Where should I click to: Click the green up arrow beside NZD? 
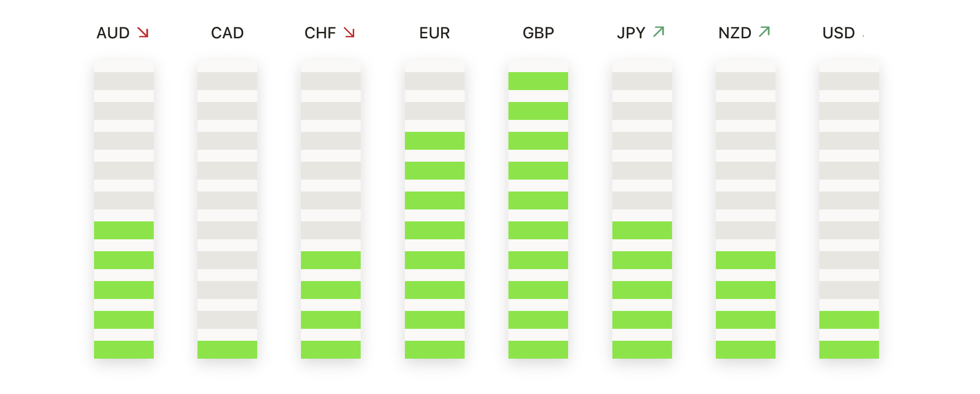[x=765, y=32]
